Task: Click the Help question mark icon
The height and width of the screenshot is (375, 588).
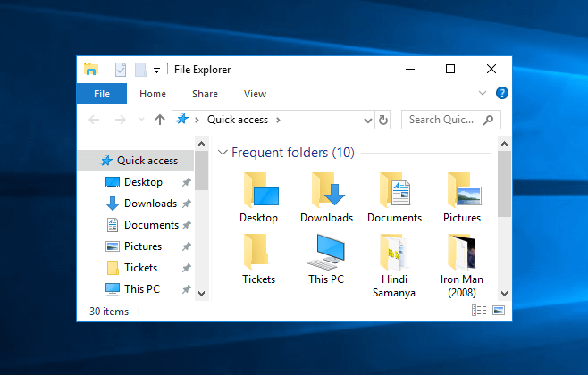Action: click(501, 93)
